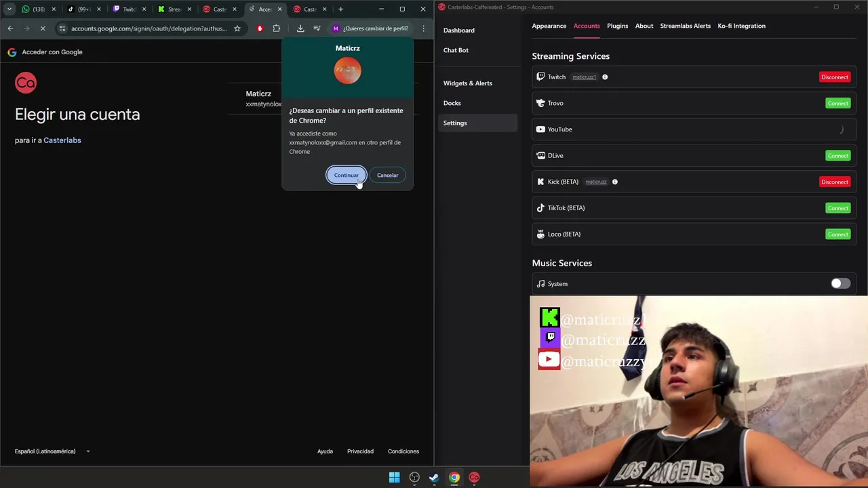
Task: Click the site info icon in address bar
Action: point(62,28)
